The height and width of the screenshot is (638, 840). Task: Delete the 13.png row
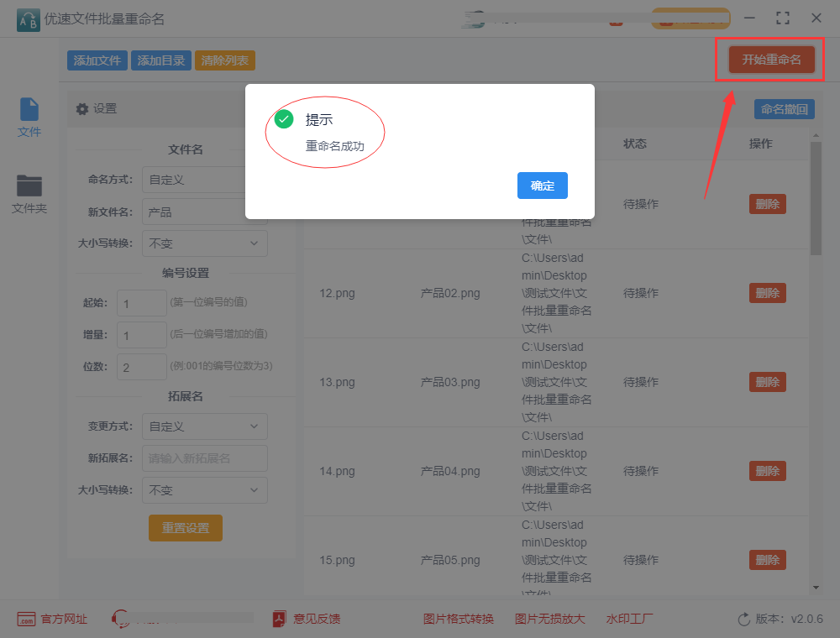[767, 382]
